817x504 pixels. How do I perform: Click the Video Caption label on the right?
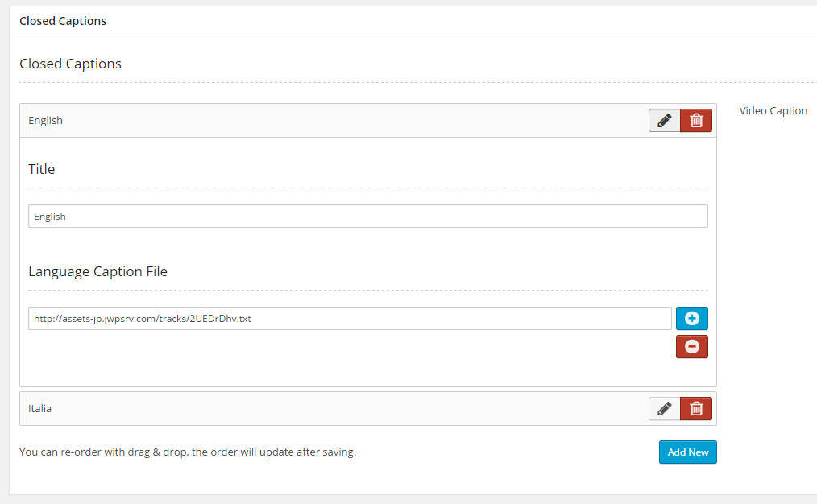[773, 111]
